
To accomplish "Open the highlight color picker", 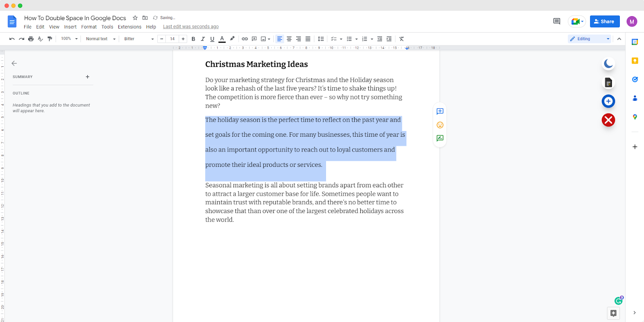I will point(232,39).
